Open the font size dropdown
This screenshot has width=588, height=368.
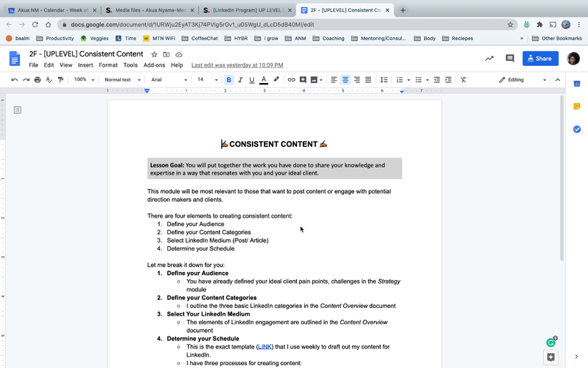coord(207,79)
